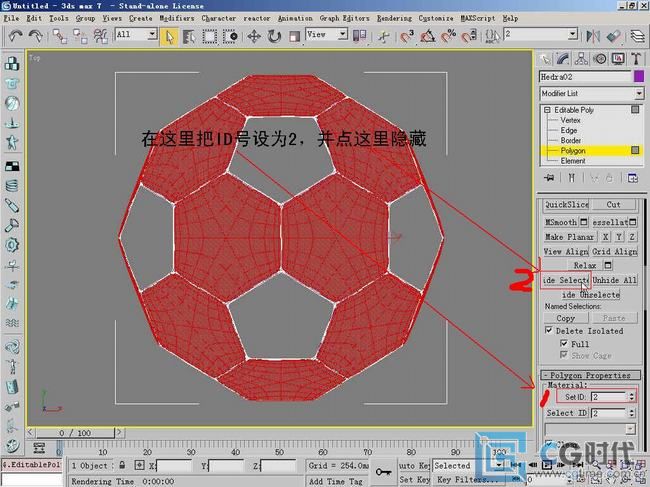Toggle the Spinner Snap icon

pos(469,36)
